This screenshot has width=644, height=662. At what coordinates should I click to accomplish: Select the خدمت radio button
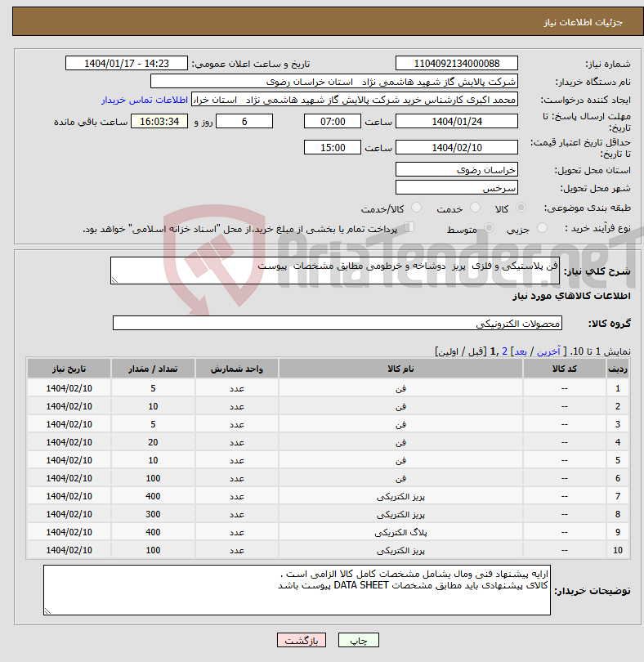coord(475,208)
